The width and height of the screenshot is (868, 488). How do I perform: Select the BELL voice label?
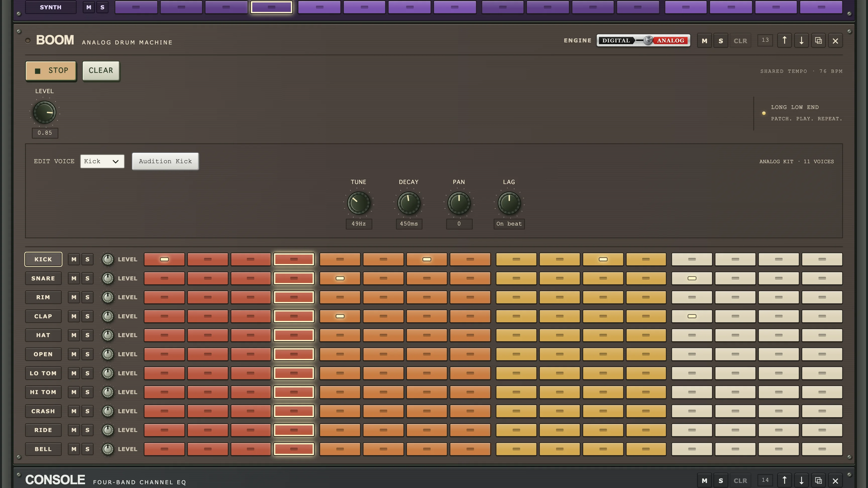[x=43, y=449]
